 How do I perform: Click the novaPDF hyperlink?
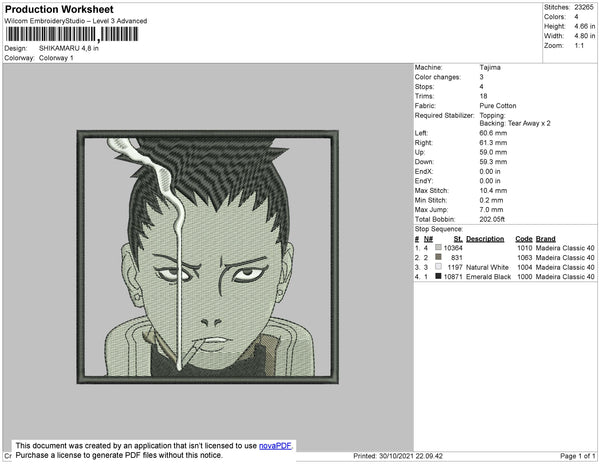[275, 446]
